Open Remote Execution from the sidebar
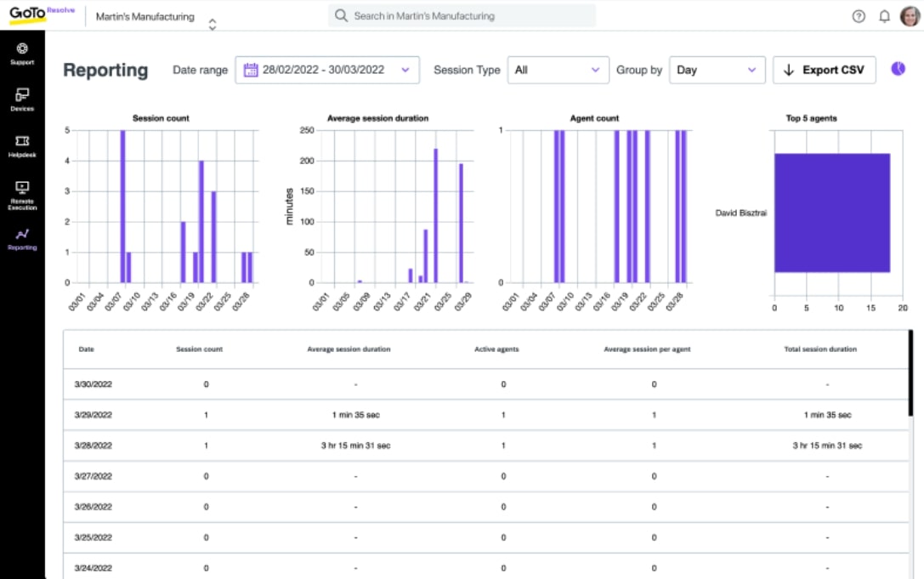924x579 pixels. click(22, 194)
